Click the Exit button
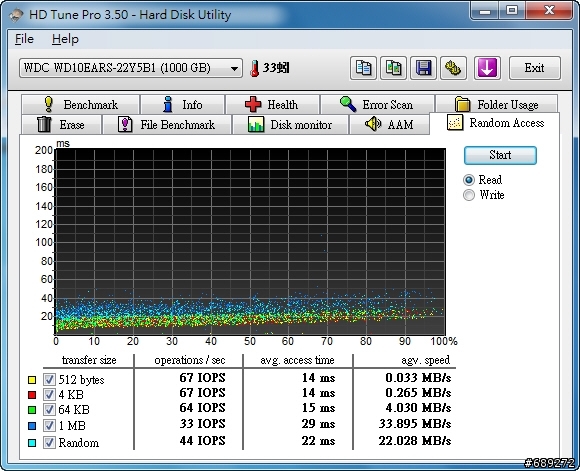The height and width of the screenshot is (471, 580). click(535, 68)
